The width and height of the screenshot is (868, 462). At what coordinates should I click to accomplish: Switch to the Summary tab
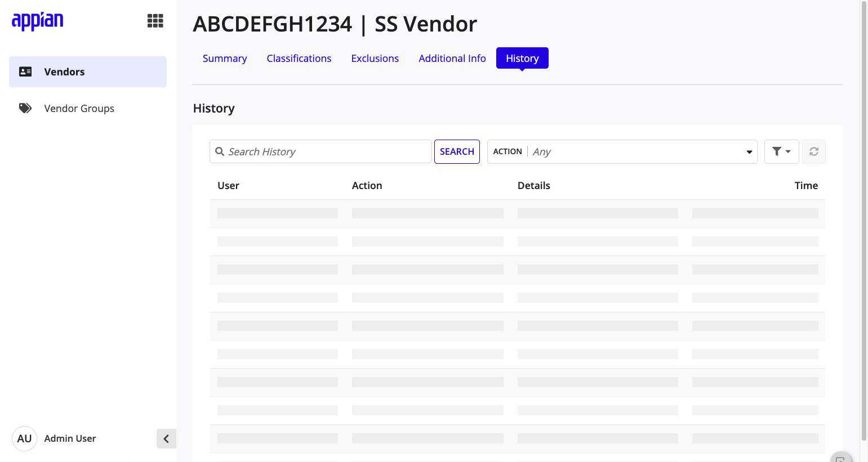click(x=225, y=59)
